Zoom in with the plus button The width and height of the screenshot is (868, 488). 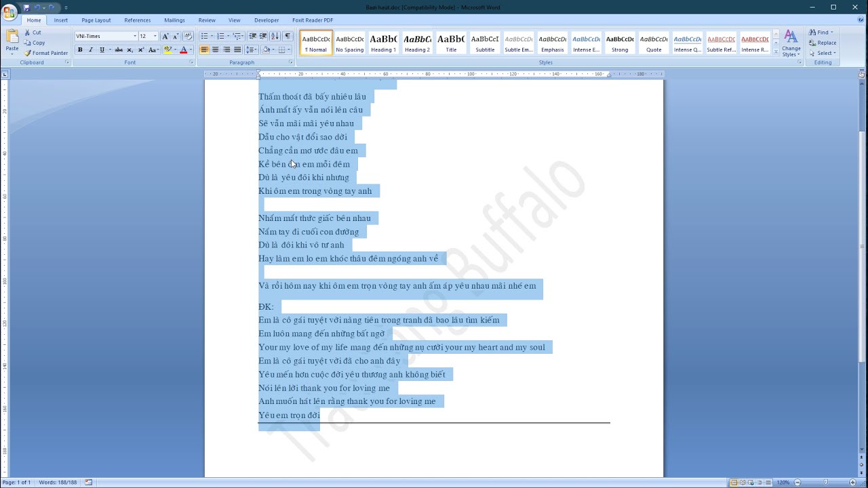852,483
